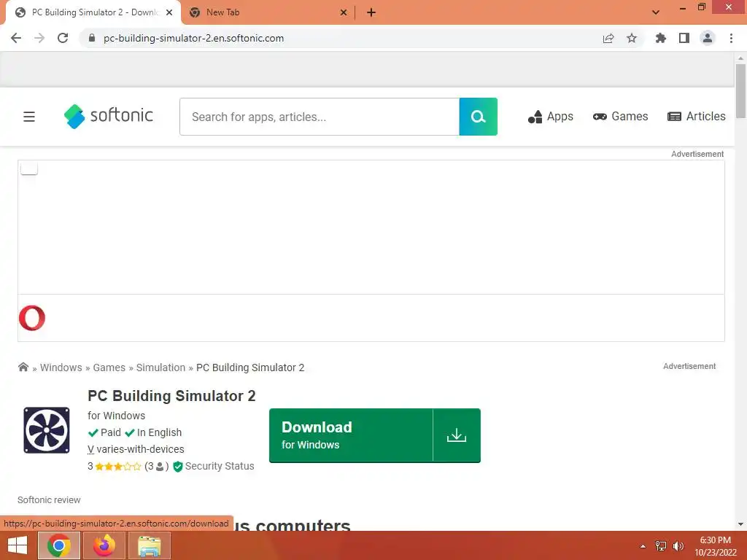The width and height of the screenshot is (747, 560).
Task: Click the site lock icon in address bar
Action: point(92,38)
